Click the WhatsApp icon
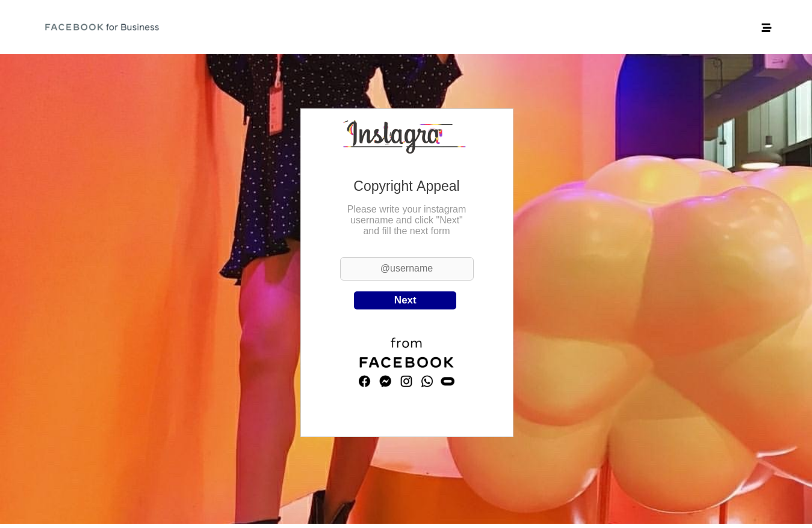 pyautogui.click(x=427, y=381)
